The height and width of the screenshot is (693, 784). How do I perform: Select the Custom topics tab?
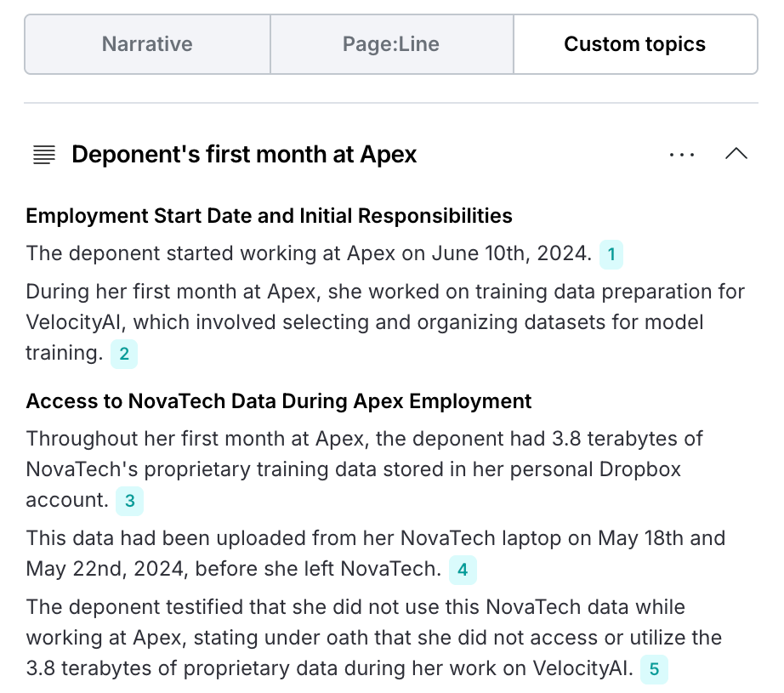tap(635, 44)
